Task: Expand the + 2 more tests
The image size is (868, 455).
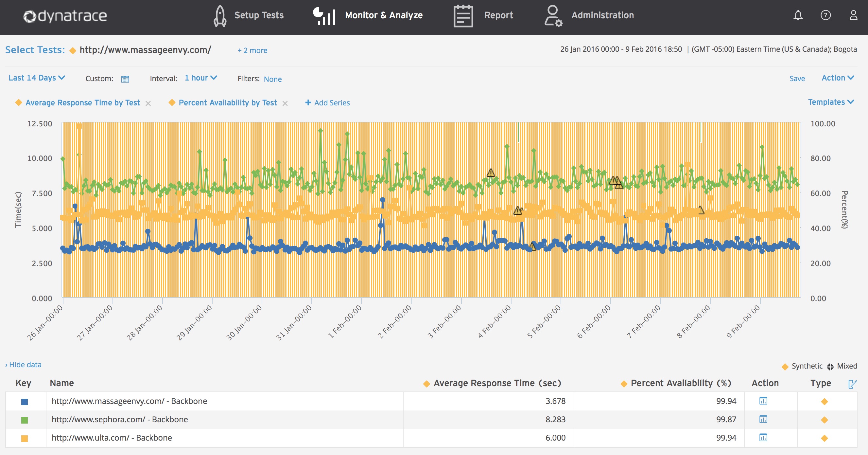Action: 252,50
